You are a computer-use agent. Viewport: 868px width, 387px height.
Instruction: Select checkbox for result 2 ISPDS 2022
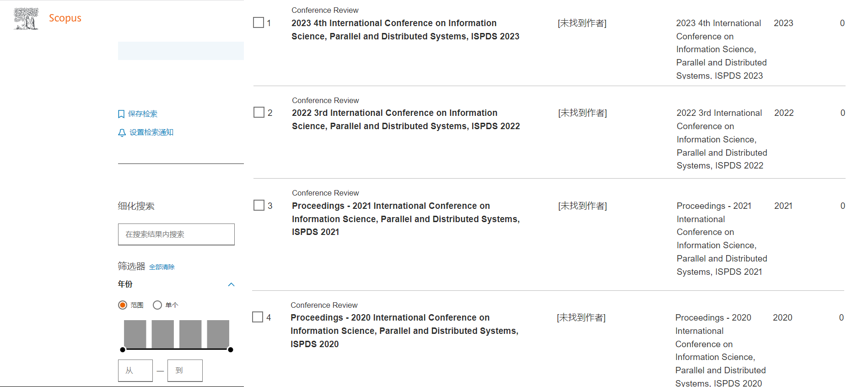pos(259,112)
